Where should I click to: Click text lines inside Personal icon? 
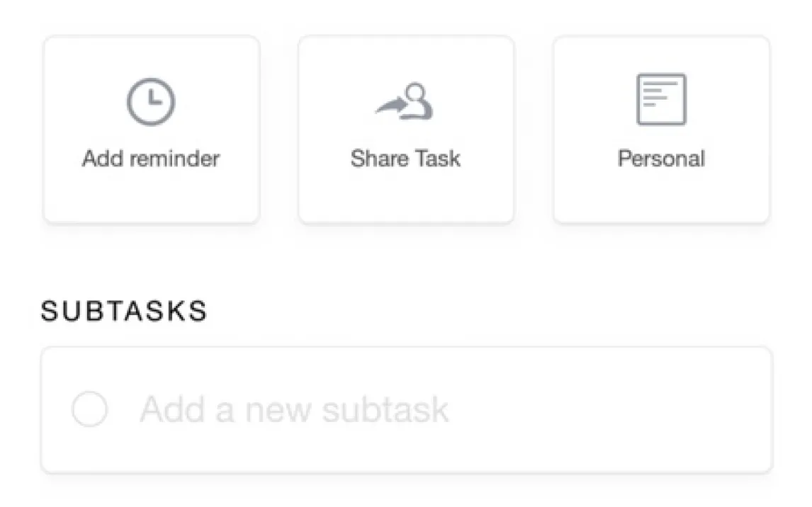click(x=655, y=93)
